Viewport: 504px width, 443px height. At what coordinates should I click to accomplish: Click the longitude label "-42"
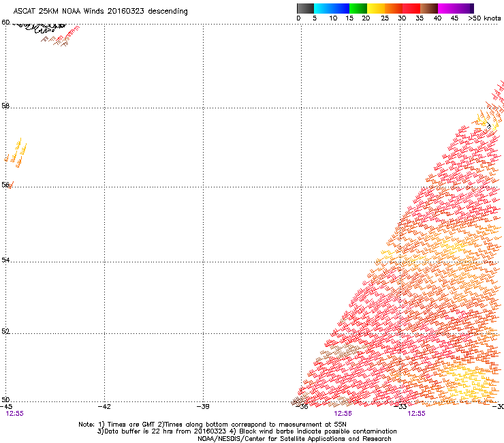[104, 407]
